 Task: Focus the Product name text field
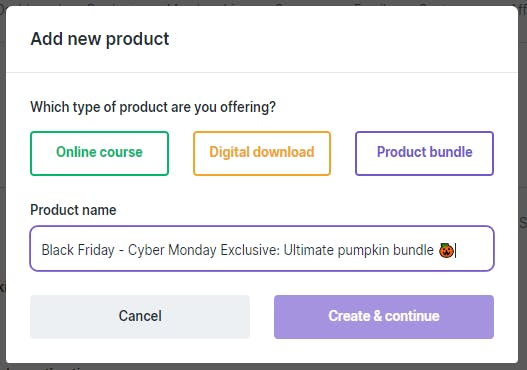coord(262,249)
